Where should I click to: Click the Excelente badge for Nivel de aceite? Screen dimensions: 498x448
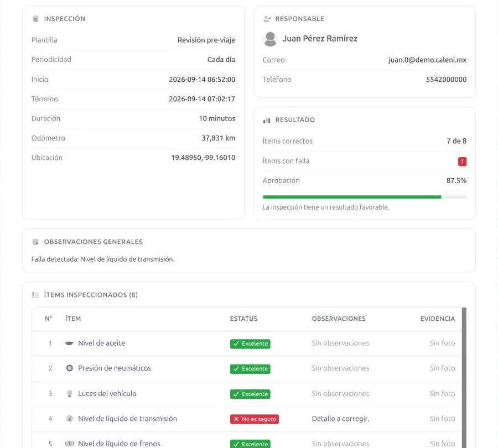[x=250, y=343]
